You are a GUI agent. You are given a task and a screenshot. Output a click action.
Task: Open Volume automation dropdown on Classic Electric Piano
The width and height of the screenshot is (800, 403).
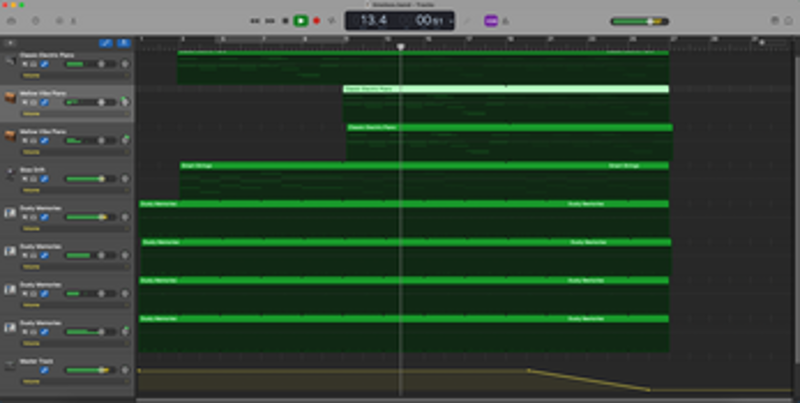[x=75, y=75]
